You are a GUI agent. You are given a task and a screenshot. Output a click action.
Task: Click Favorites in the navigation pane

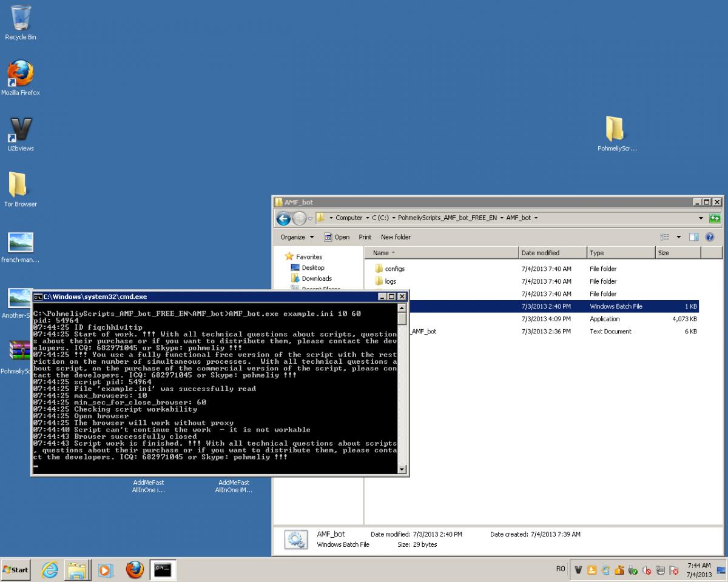coord(309,257)
